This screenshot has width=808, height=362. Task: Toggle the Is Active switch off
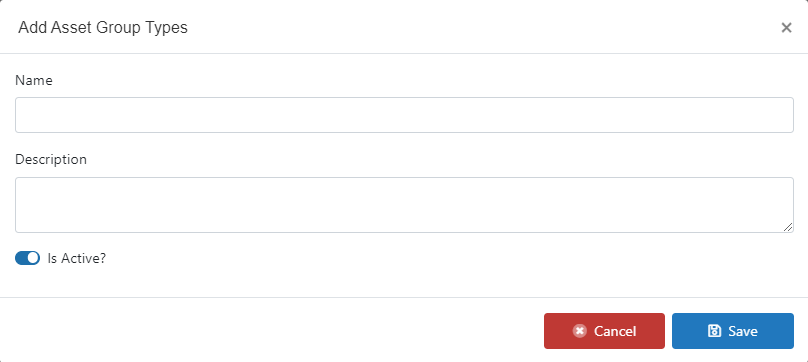coord(27,258)
